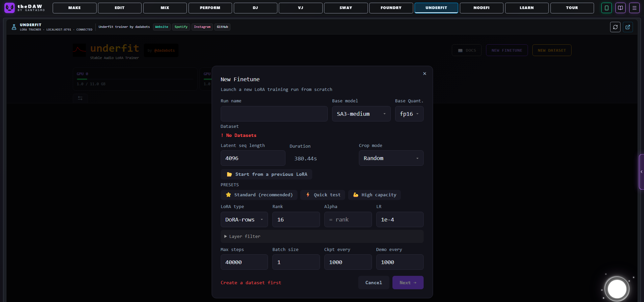Screen dimensions: 644x302
Task: Open the Instagram link
Action: (202, 27)
